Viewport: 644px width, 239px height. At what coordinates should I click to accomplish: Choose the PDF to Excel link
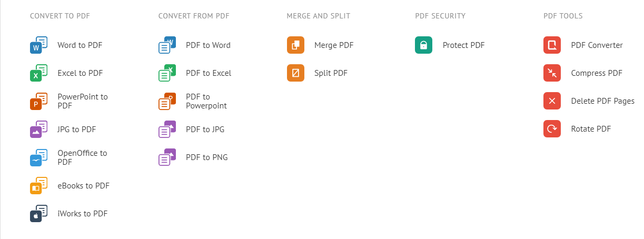(209, 73)
